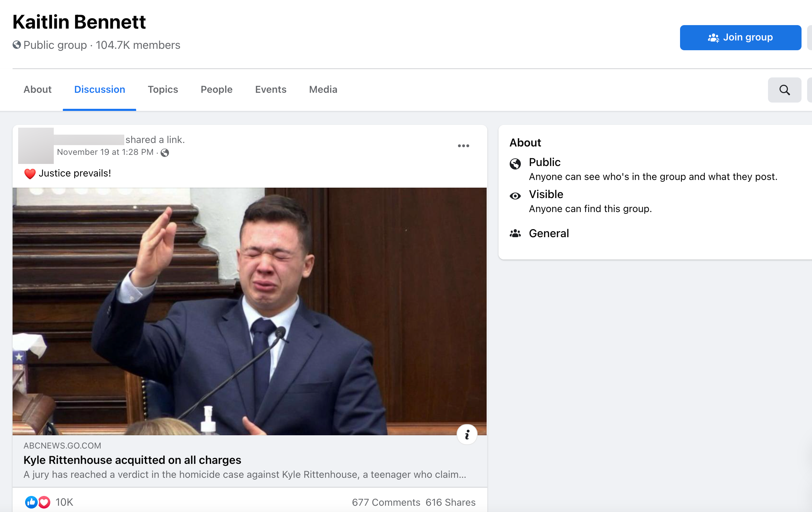Open the photo info icon on the image
Screen dimensions: 812x512
pos(467,434)
